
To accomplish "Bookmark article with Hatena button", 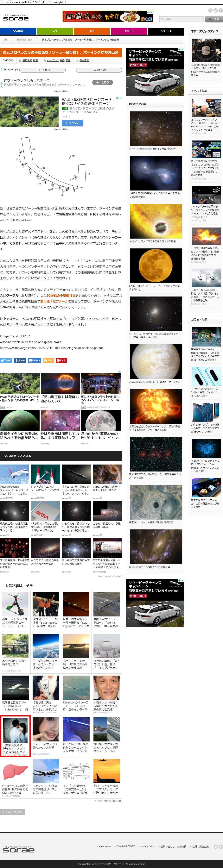I will (x=34, y=360).
